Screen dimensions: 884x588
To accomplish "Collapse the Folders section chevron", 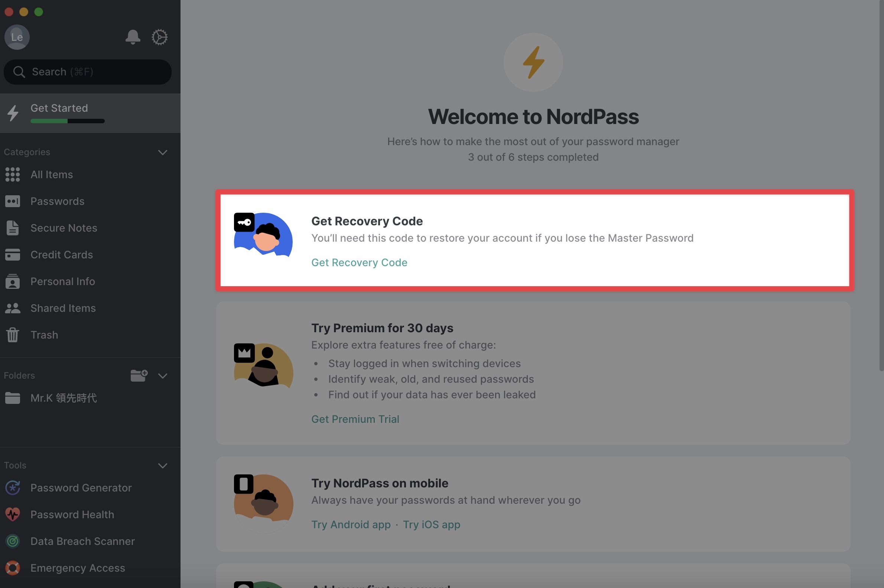I will (x=162, y=376).
